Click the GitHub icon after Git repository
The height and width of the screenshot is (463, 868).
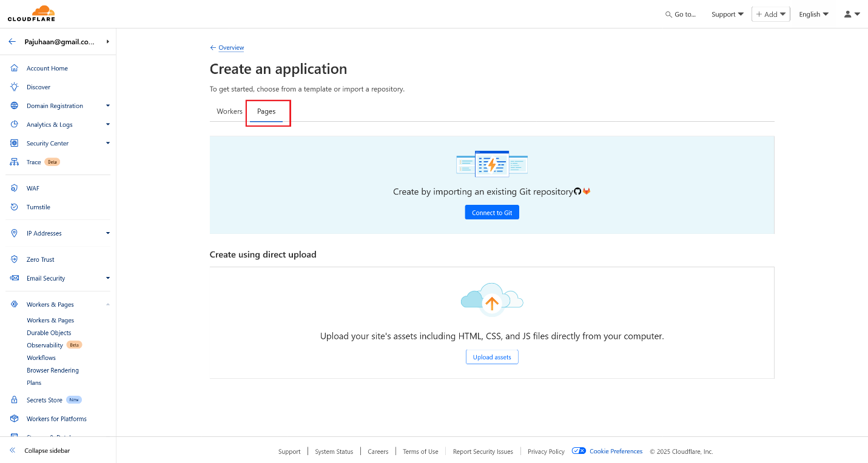tap(577, 192)
